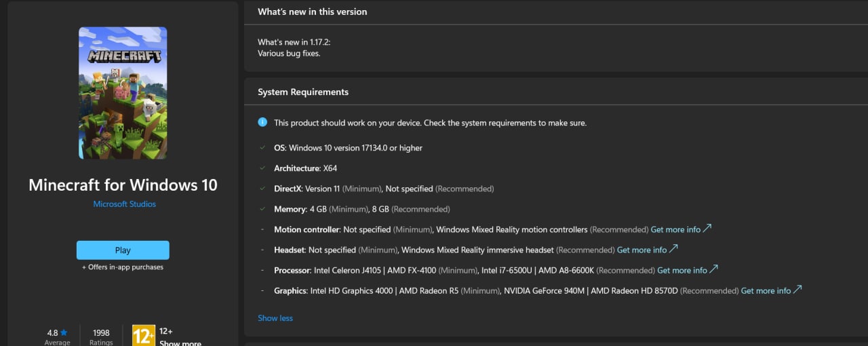Click the external arrow icon on Headset row
The image size is (868, 346).
(x=673, y=249)
